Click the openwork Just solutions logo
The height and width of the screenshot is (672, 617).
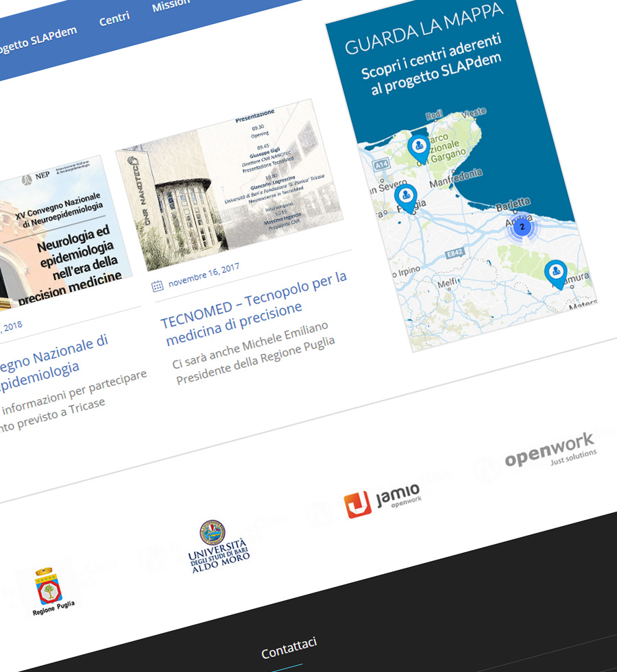tap(551, 450)
